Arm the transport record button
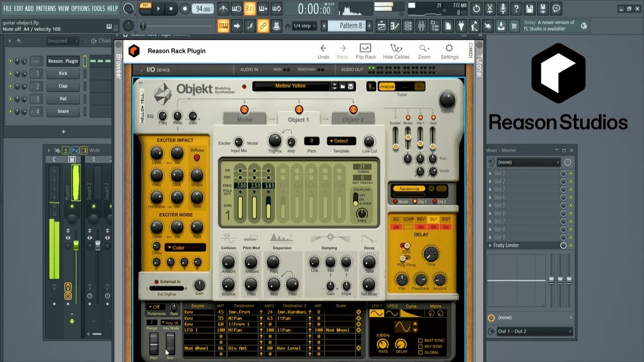 click(x=185, y=9)
